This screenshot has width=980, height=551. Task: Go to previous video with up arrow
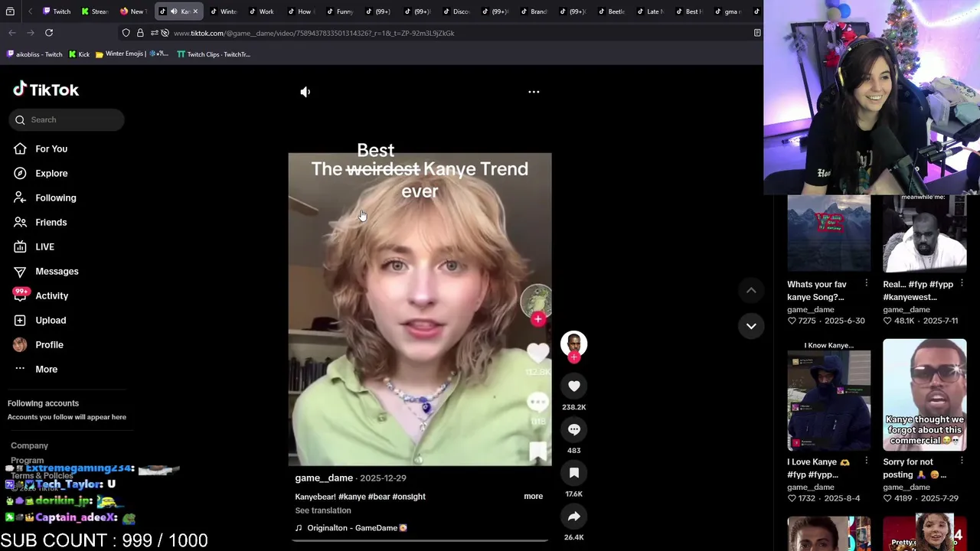pyautogui.click(x=751, y=290)
